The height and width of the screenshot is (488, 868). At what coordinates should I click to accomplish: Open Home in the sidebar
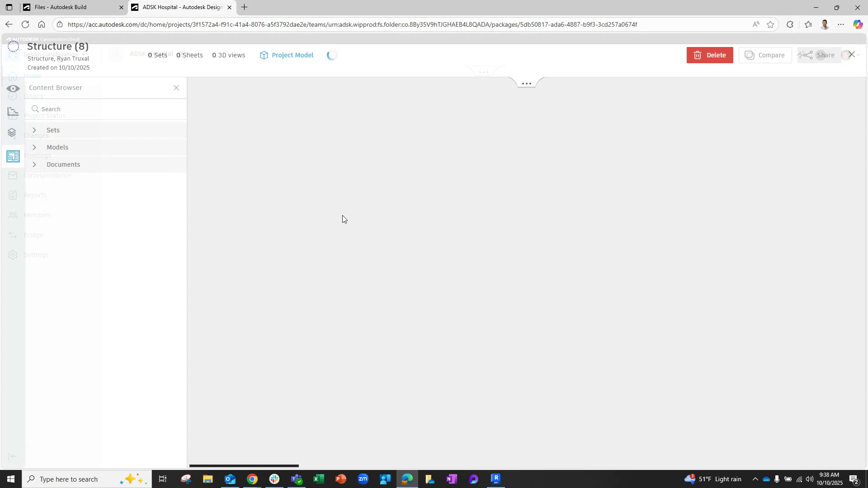coord(13,76)
